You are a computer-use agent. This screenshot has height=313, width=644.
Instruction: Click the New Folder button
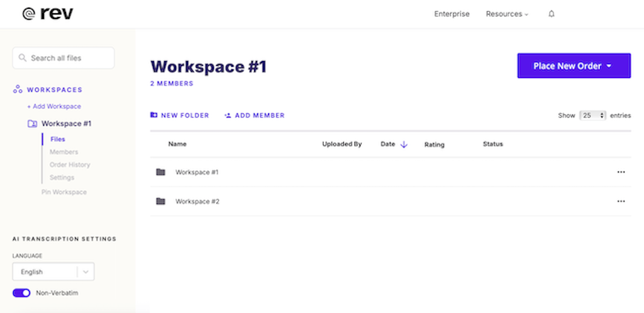(179, 116)
